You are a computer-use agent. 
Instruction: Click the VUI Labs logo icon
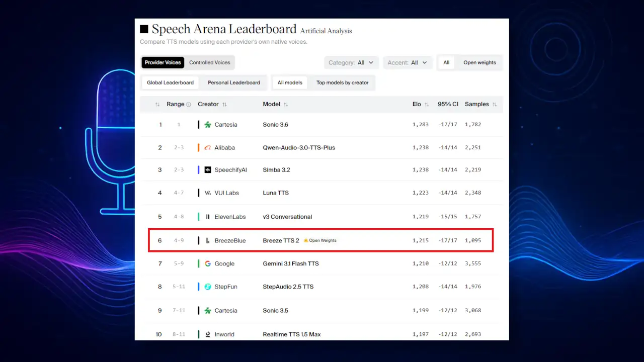point(208,193)
